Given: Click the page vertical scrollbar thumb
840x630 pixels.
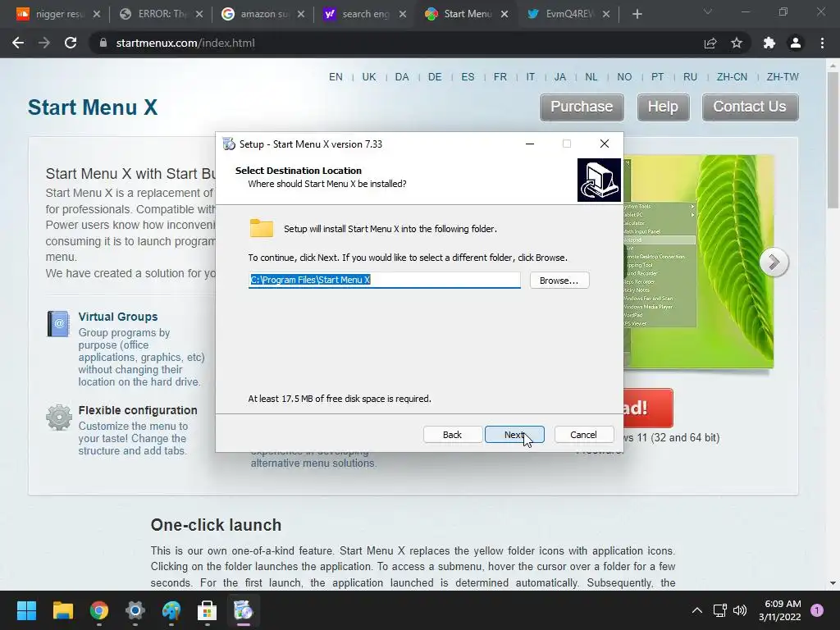Looking at the screenshot, I should click(x=833, y=140).
